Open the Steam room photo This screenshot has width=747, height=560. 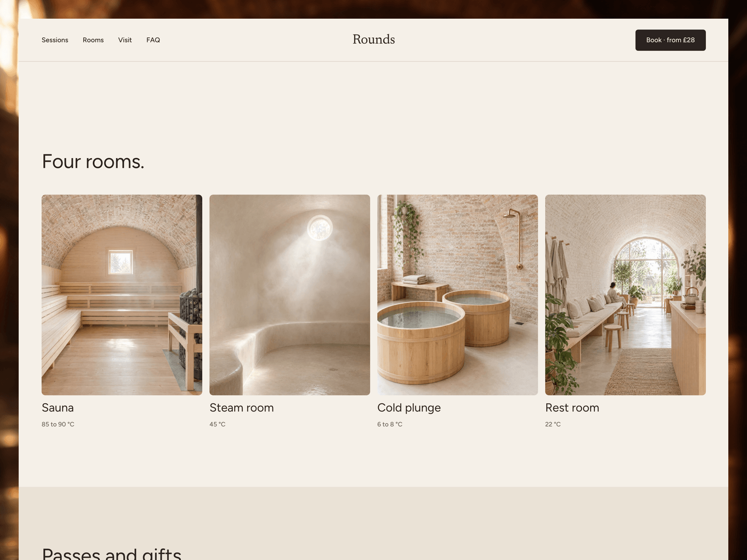coord(289,295)
